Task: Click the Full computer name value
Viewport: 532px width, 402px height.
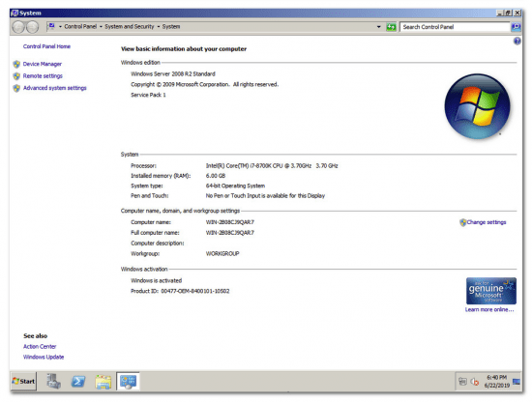Action: [x=230, y=233]
